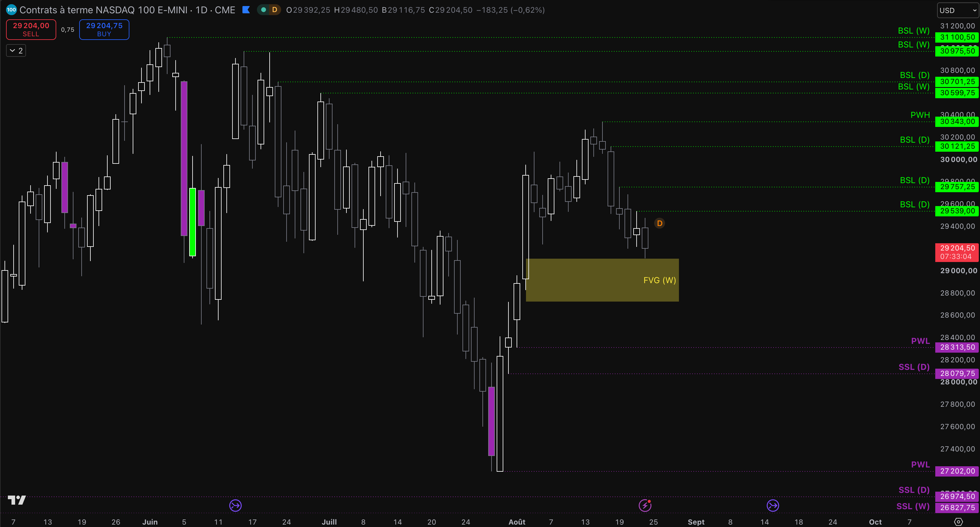
Task: Click the purple price tag 26 827,75
Action: [x=957, y=508]
